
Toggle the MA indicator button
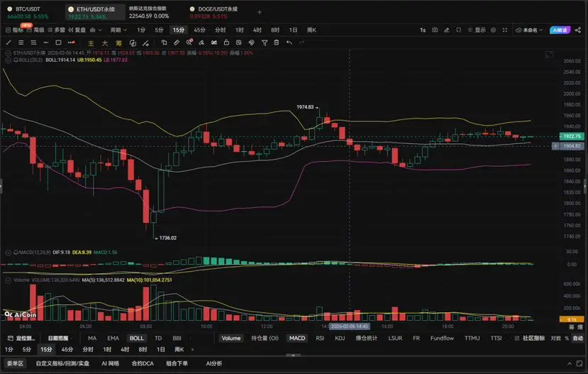pyautogui.click(x=92, y=338)
